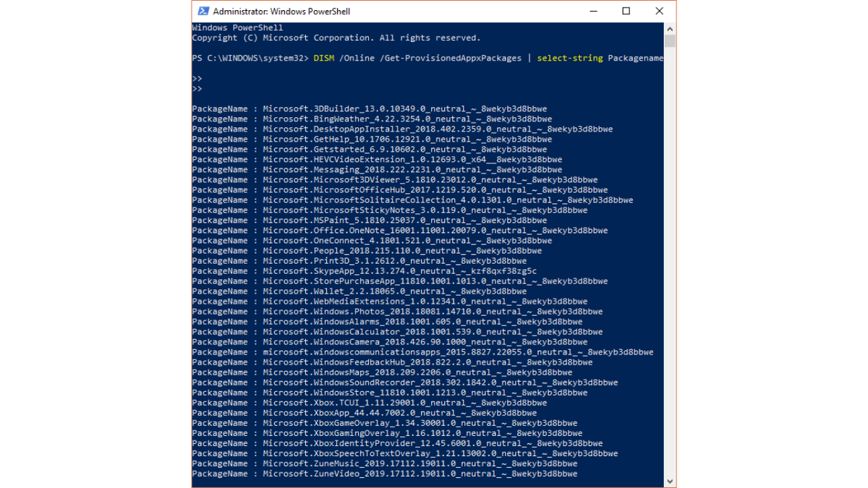Screen dimensions: 868x488
Task: Close the Windows PowerShell window
Action: [x=659, y=11]
